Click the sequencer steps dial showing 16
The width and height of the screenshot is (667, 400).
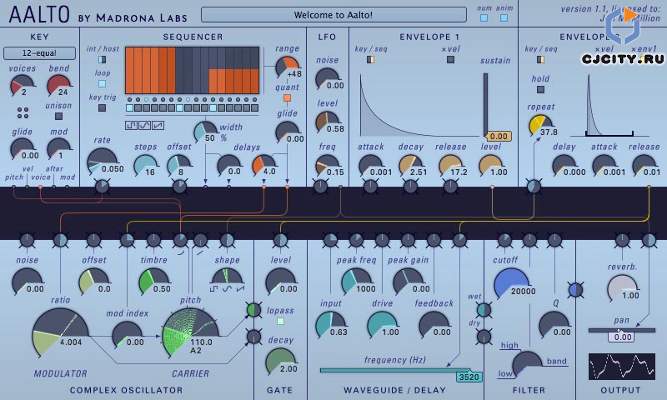click(x=145, y=165)
